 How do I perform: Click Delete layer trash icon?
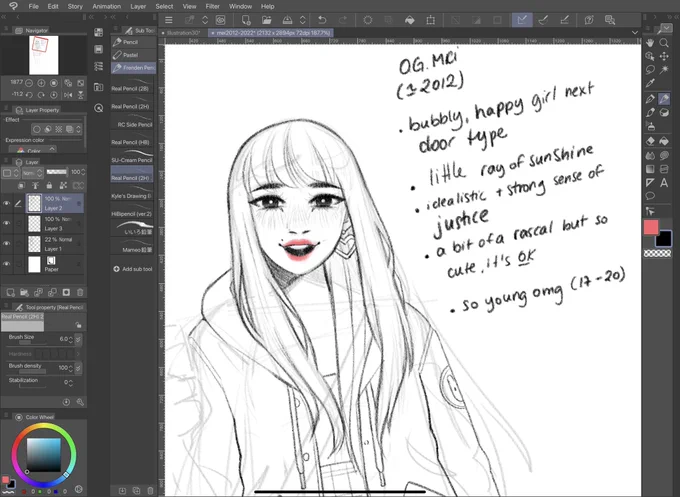80,292
